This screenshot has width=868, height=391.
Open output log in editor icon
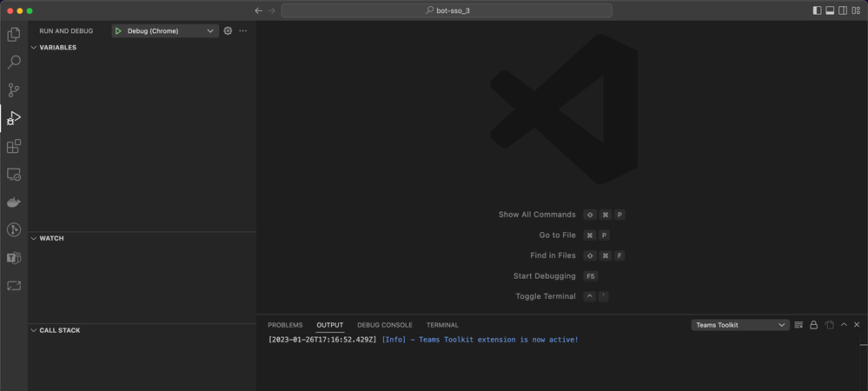(x=829, y=325)
